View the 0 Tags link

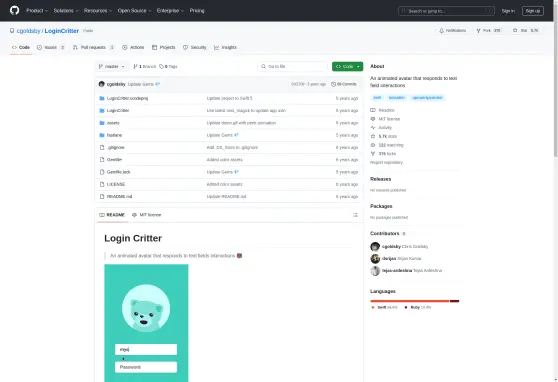tap(168, 67)
